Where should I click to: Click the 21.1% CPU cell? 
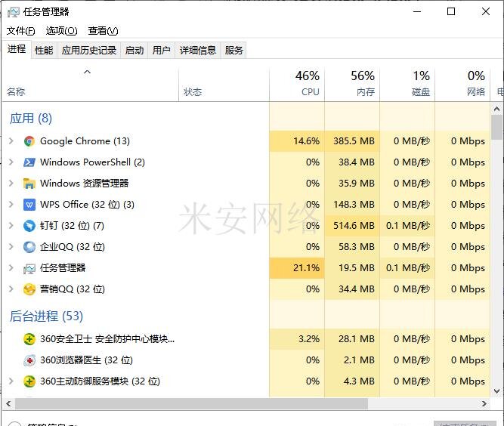297,268
